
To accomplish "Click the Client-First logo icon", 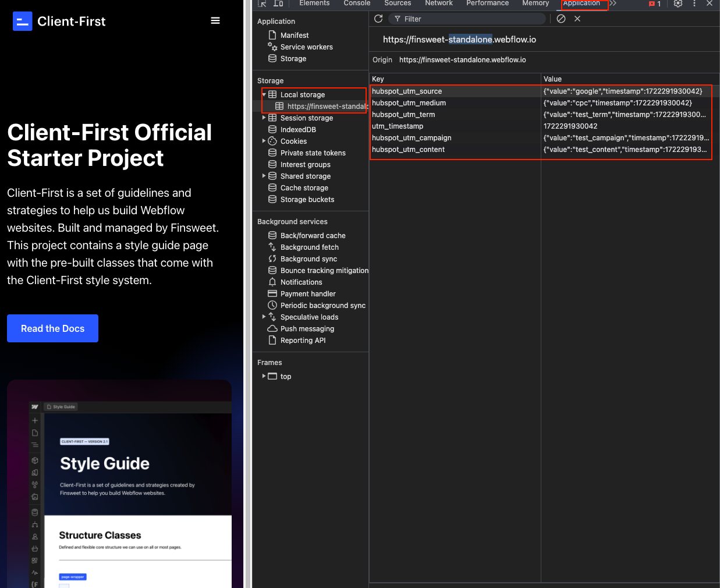I will click(x=22, y=22).
